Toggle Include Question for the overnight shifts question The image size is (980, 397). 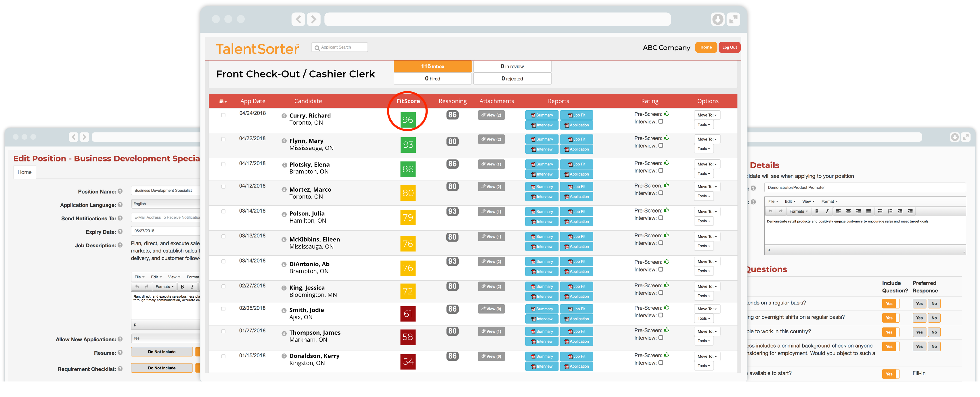click(891, 318)
